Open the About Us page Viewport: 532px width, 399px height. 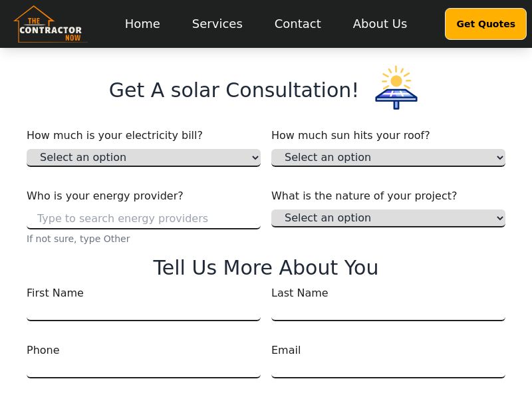(380, 23)
